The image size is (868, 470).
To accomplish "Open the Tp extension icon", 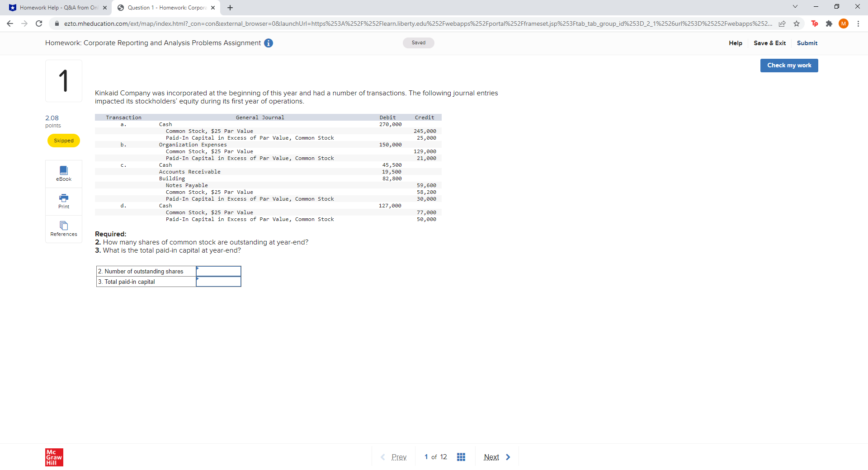I will tap(815, 23).
